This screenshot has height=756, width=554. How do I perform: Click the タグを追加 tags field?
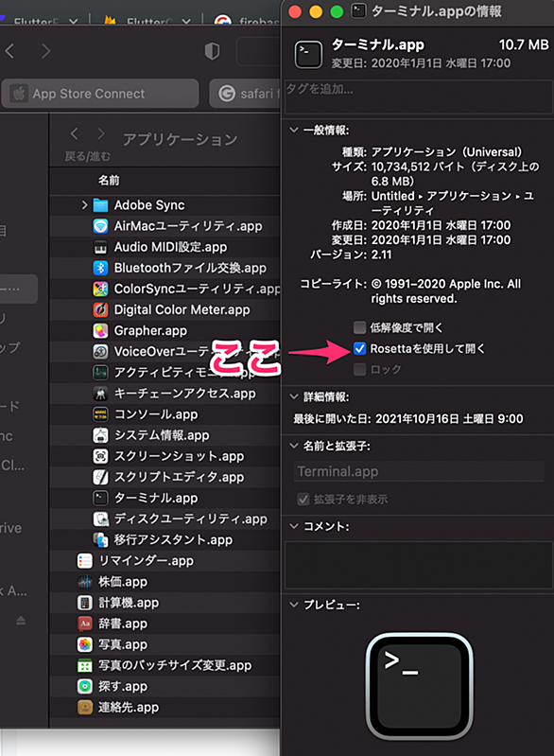419,97
